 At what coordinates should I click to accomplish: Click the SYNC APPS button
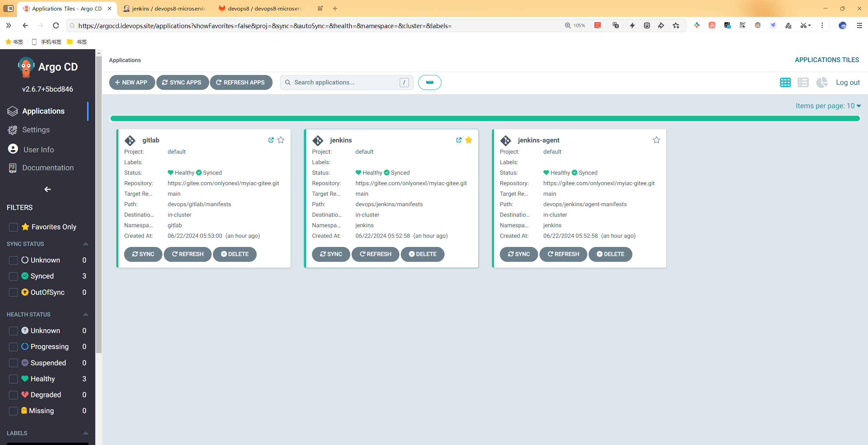click(x=182, y=82)
